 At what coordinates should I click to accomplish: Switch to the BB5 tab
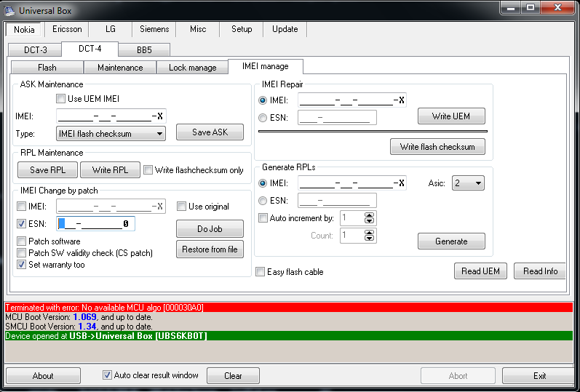144,49
